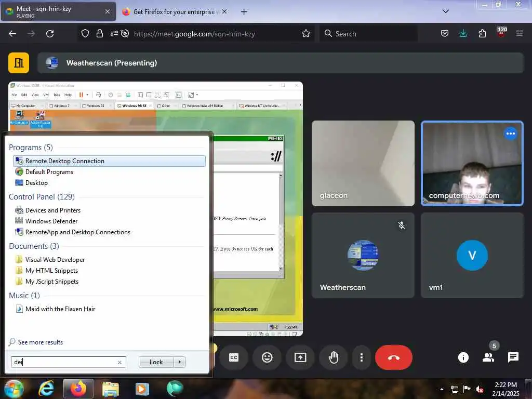The width and height of the screenshot is (532, 399).
Task: Open options on computernewb.com tile
Action: click(x=511, y=134)
